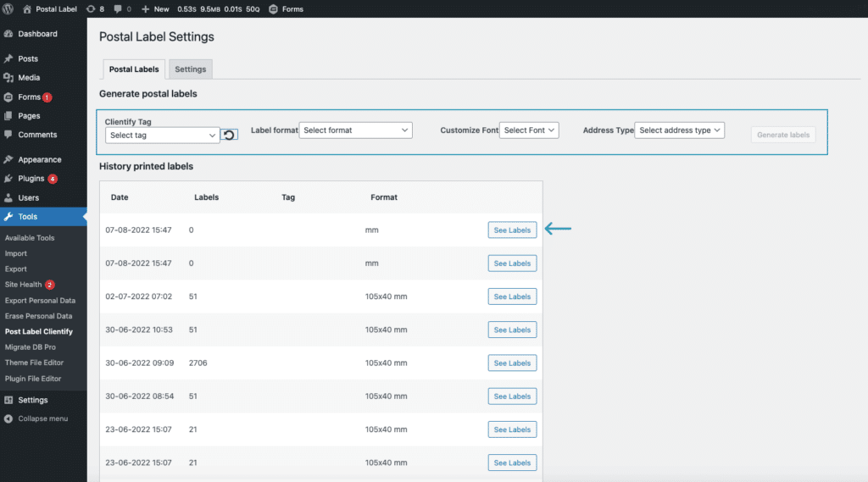
Task: Click the Users person icon
Action: coord(8,197)
